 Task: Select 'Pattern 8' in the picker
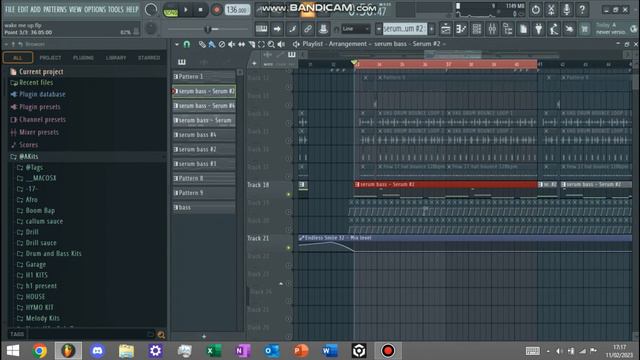tap(204, 178)
